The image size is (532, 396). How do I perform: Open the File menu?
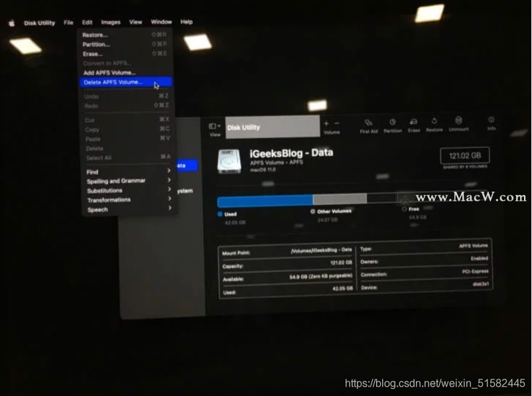[68, 23]
